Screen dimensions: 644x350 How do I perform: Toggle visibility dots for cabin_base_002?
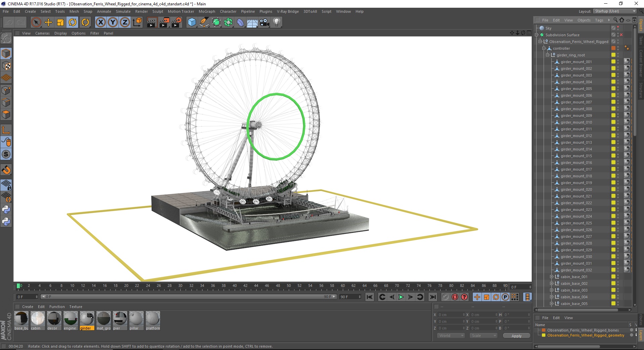[618, 283]
